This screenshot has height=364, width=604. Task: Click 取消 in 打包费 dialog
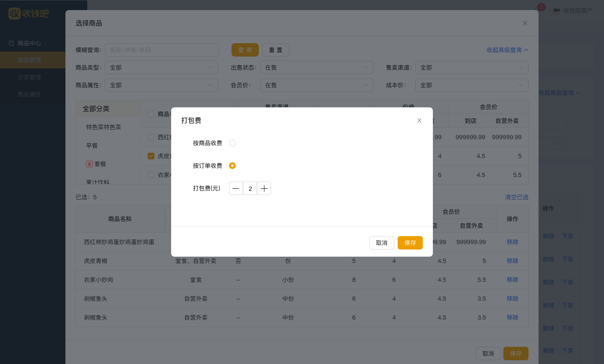point(382,243)
